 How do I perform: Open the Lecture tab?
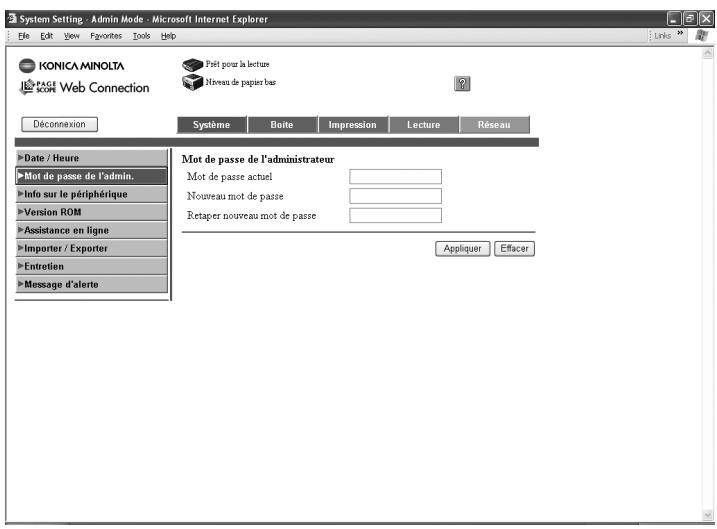[423, 125]
